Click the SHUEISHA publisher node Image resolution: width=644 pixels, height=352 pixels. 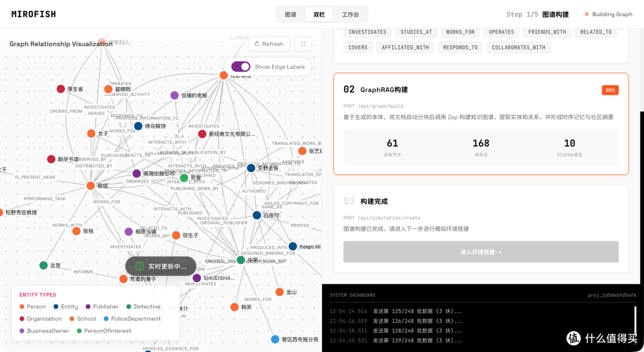click(x=197, y=278)
